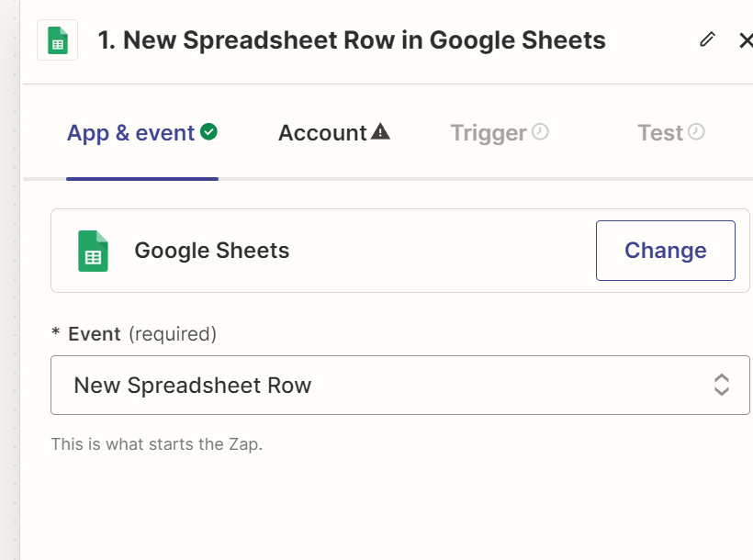
Task: Click the clock icon beside Test
Action: tap(697, 132)
